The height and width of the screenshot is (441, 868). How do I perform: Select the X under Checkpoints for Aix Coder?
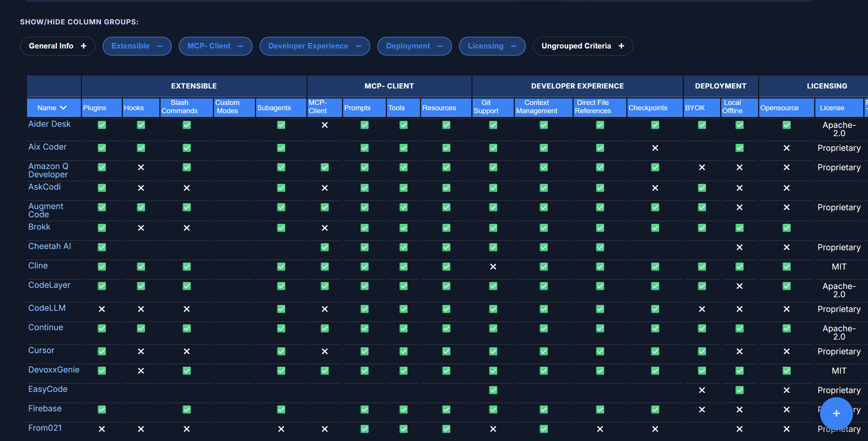pos(655,148)
